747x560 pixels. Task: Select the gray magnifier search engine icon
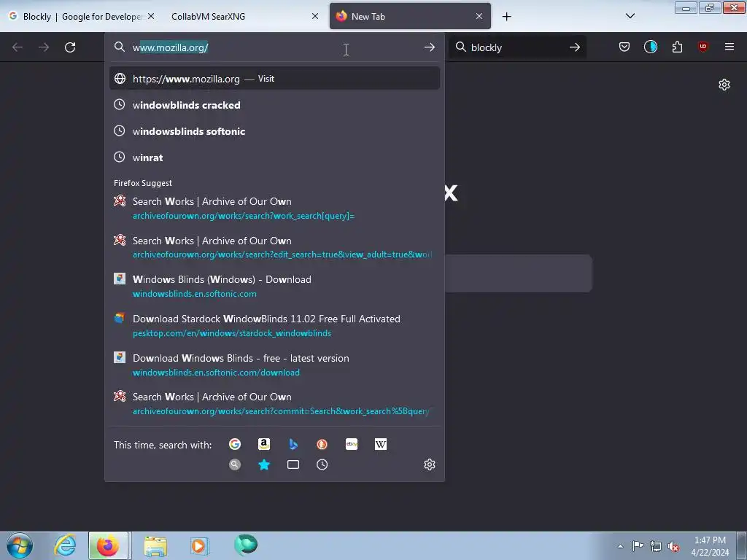pyautogui.click(x=234, y=464)
